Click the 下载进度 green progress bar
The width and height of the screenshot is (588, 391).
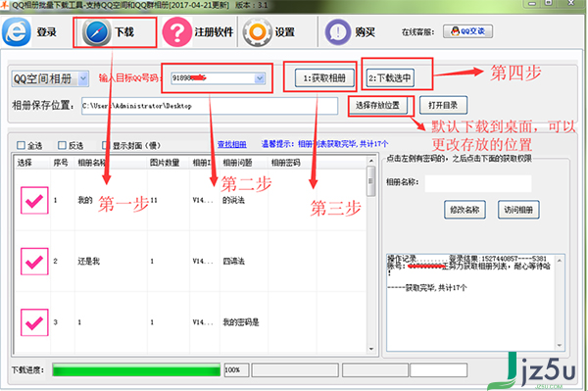click(136, 370)
